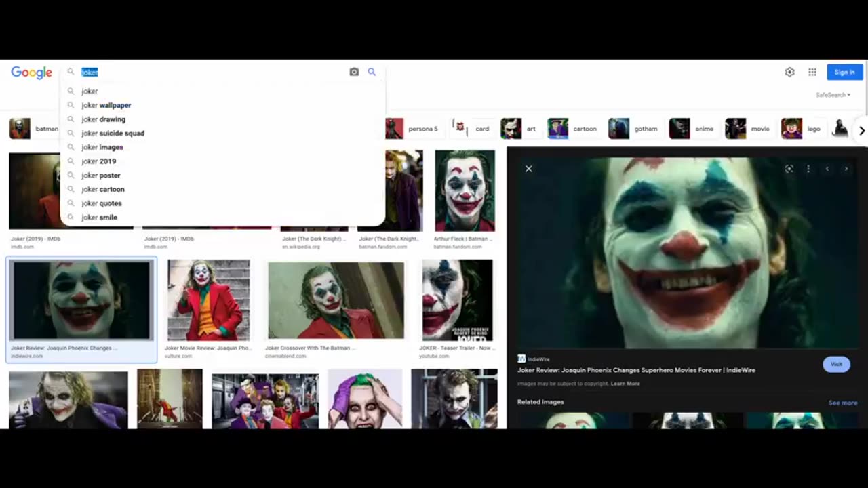Open search by image camera icon
868x488 pixels.
pos(354,72)
